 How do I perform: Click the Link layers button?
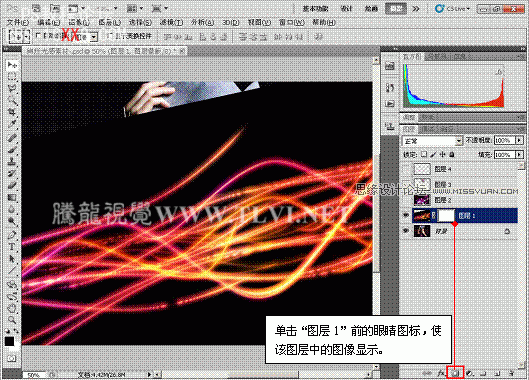[427, 373]
